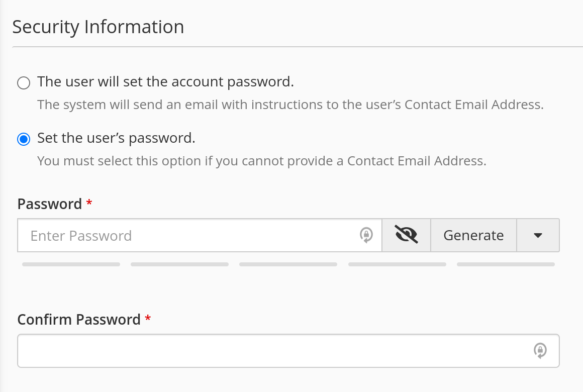Toggle password visibility with crossed-eye icon
The image size is (583, 392).
pyautogui.click(x=406, y=235)
